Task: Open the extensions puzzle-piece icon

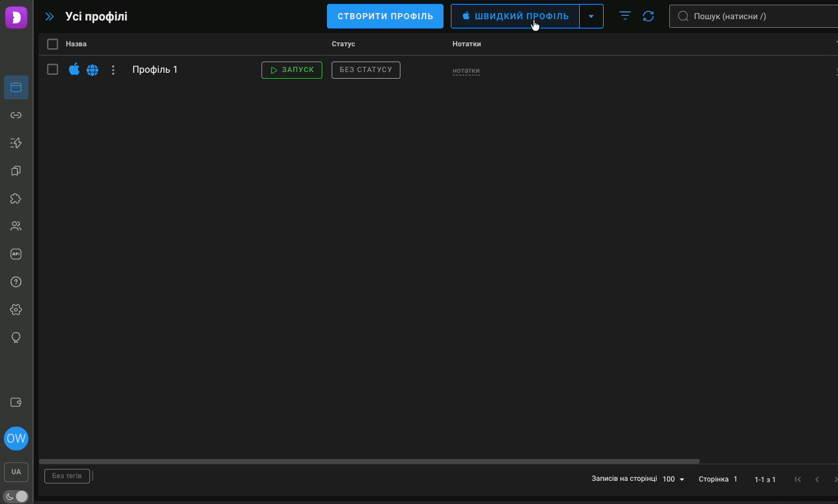Action: (x=16, y=198)
